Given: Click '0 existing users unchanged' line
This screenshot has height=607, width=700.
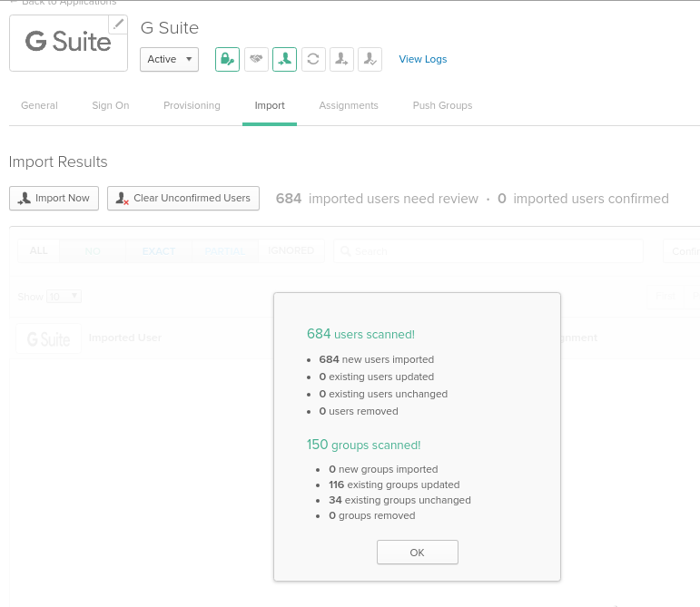Looking at the screenshot, I should point(383,395).
